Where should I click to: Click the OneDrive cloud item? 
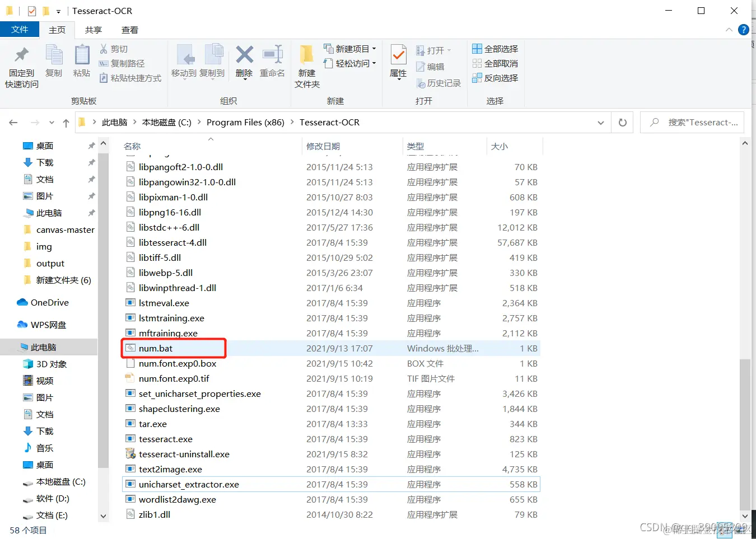(43, 302)
